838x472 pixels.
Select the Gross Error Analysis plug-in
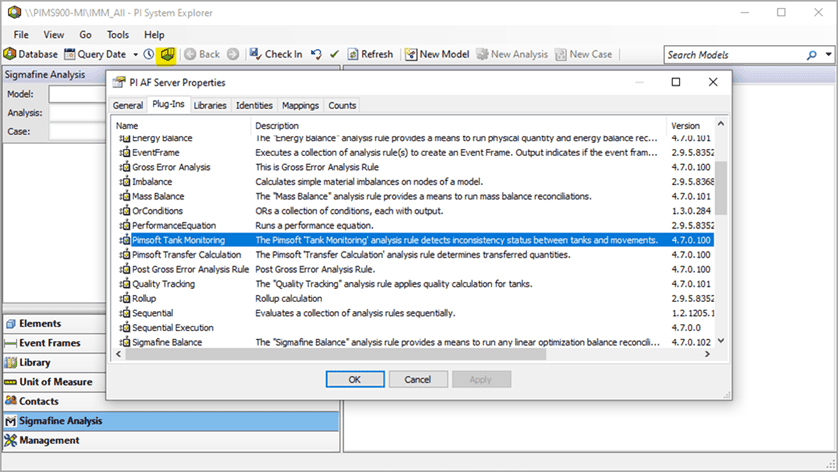point(414,167)
